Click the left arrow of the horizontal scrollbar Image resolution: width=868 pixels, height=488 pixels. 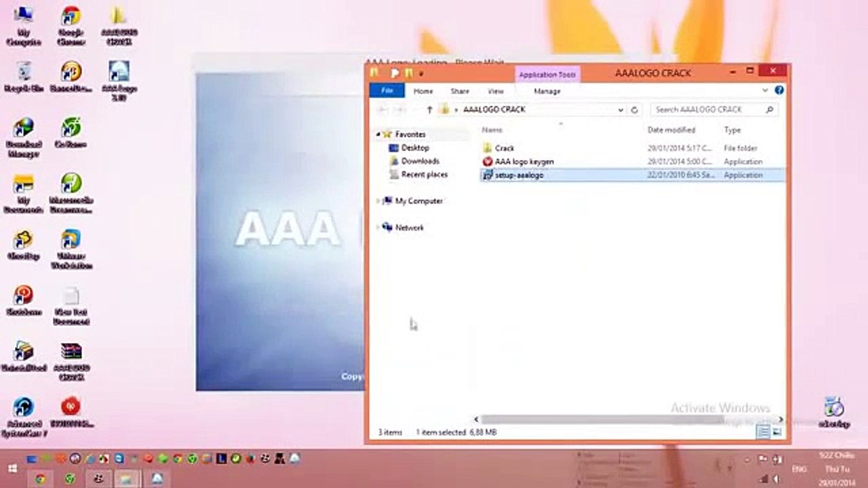pos(476,420)
